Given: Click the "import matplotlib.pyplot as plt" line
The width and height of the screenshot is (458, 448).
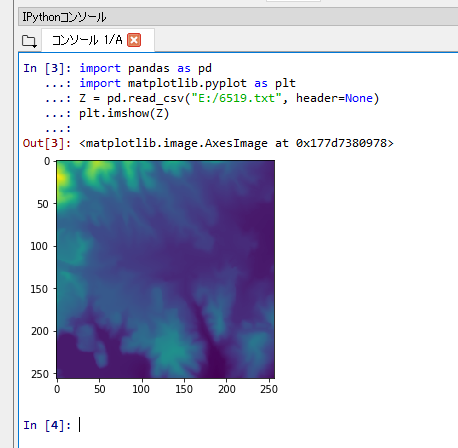Looking at the screenshot, I should 187,83.
